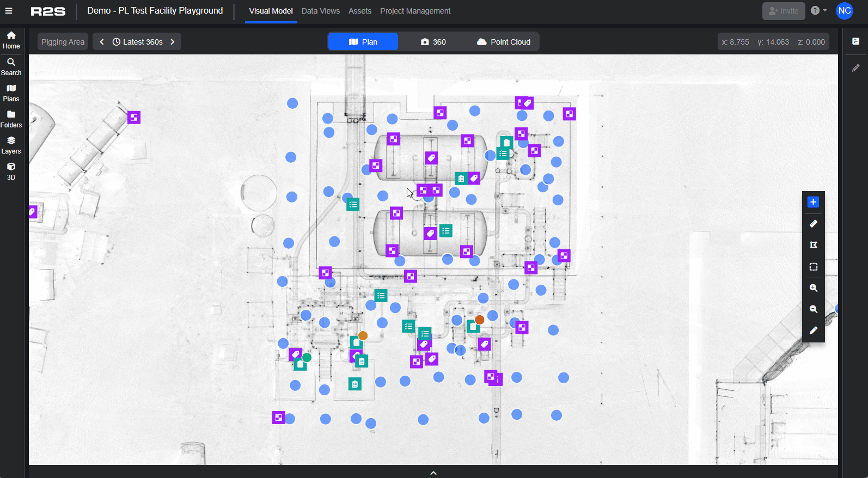Activate the dashed marquee selection tool
Image resolution: width=868 pixels, height=478 pixels.
[813, 267]
